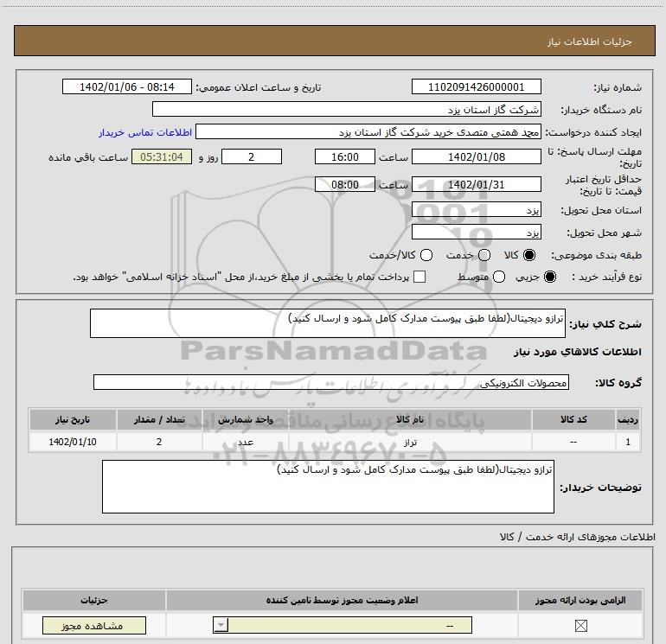Click the deadline time field 16:00

(x=345, y=156)
